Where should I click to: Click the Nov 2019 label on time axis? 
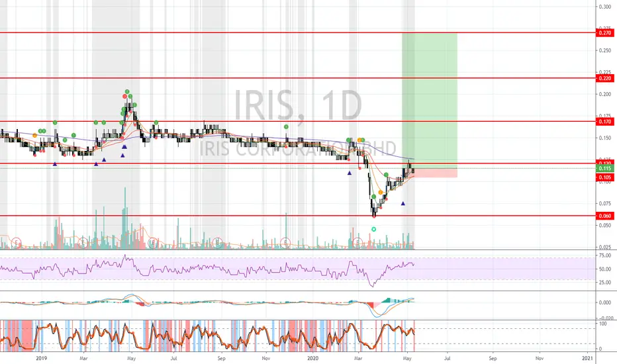(x=266, y=358)
